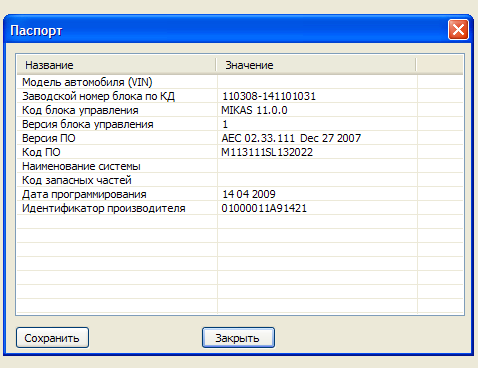The width and height of the screenshot is (478, 368).
Task: Click the value 1 of Версия блока управления
Action: 225,124
